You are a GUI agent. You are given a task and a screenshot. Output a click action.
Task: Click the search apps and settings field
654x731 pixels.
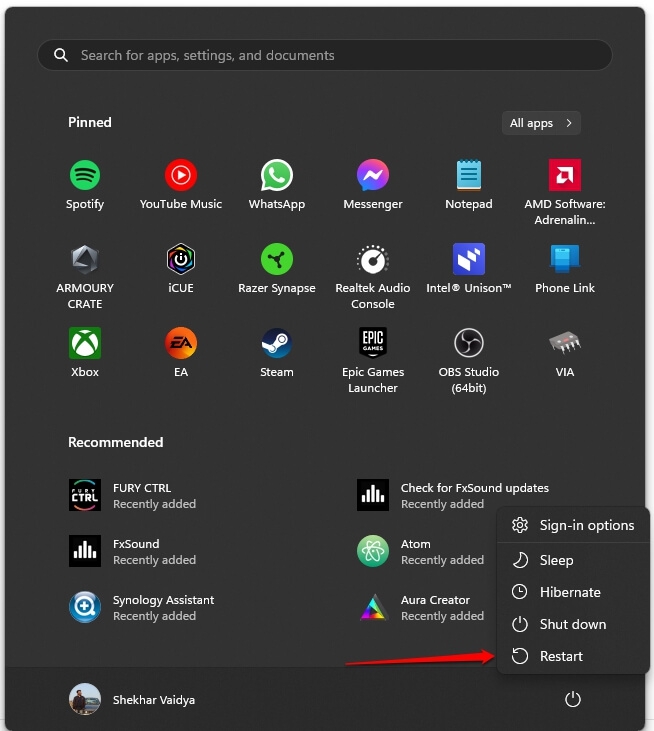point(325,55)
